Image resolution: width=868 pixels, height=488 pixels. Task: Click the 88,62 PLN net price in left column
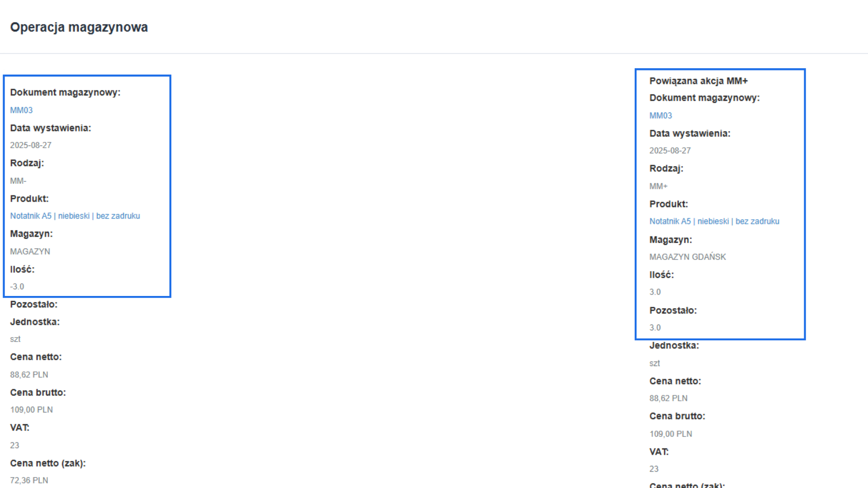(x=29, y=375)
